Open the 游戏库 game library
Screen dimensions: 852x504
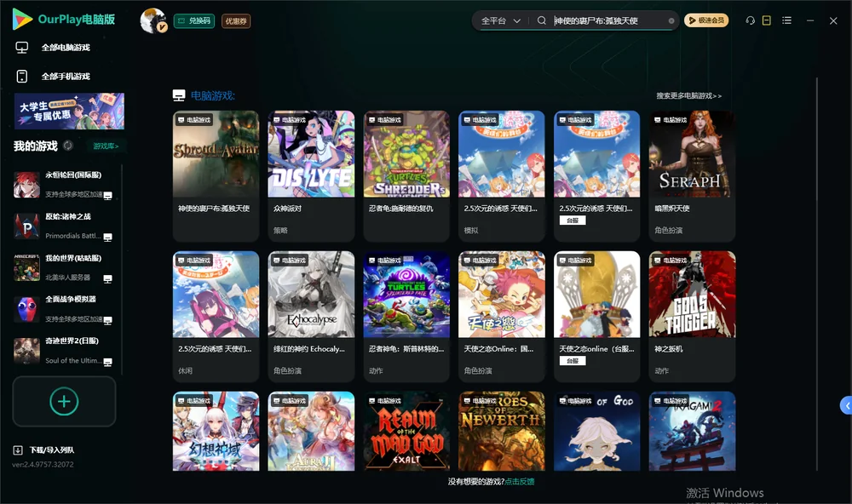(x=106, y=146)
